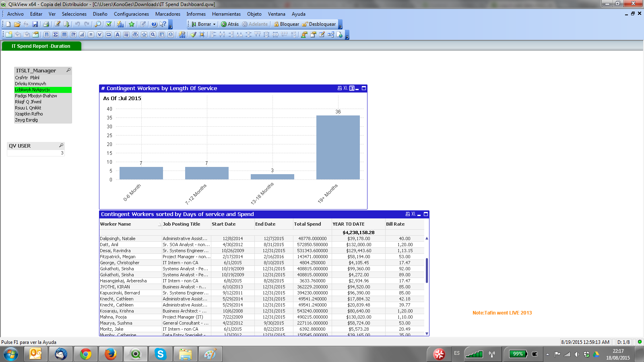Toggle the Design Grid icon
The height and width of the screenshot is (362, 644).
(x=202, y=35)
